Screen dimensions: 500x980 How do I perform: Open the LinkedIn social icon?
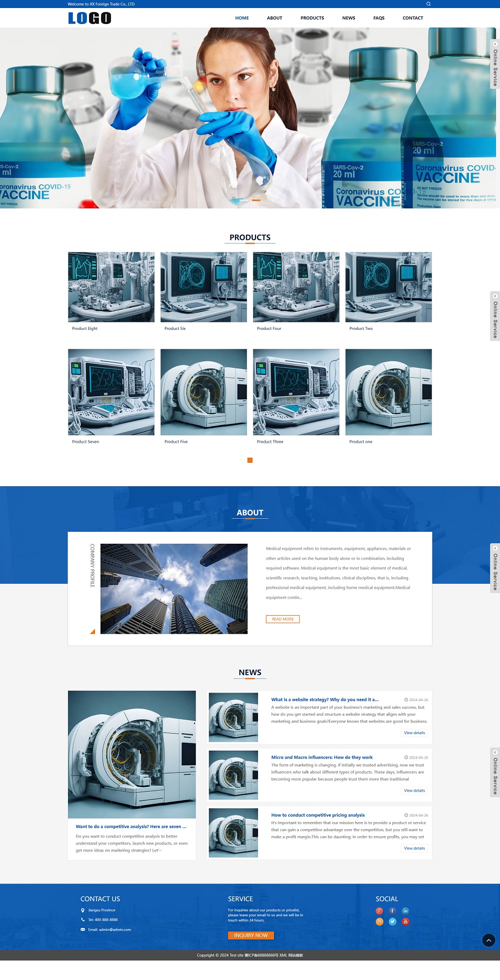coord(405,911)
